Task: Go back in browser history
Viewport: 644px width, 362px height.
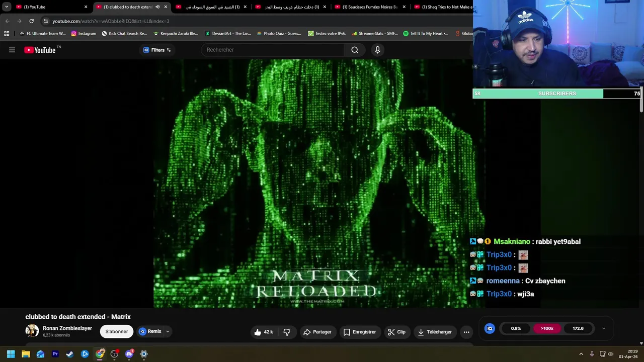Action: [x=7, y=21]
